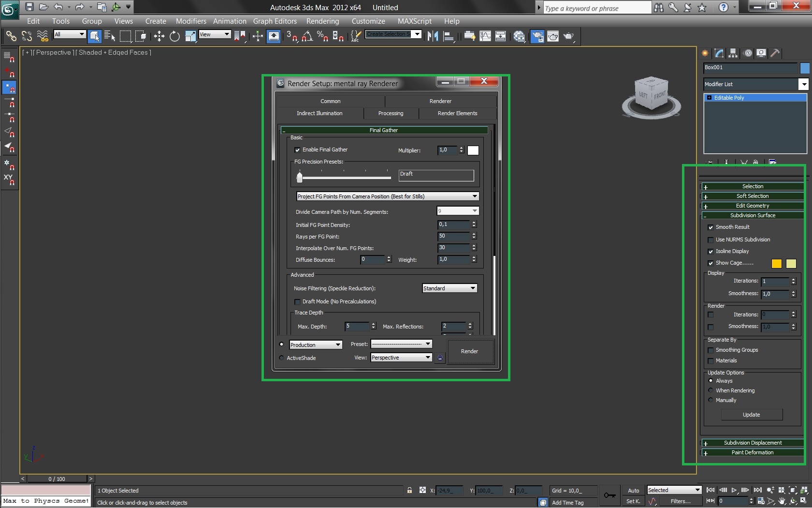Activate the Select Object tool
Screen dimensions: 812x508
click(x=95, y=36)
